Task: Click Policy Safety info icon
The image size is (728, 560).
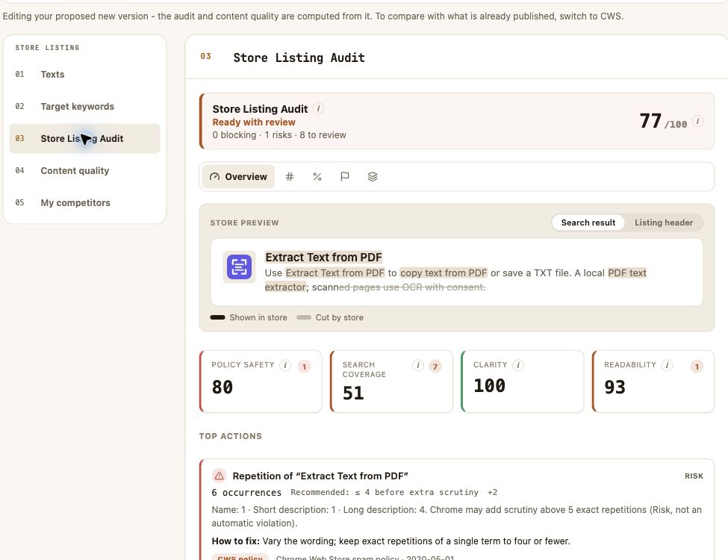Action: point(285,365)
